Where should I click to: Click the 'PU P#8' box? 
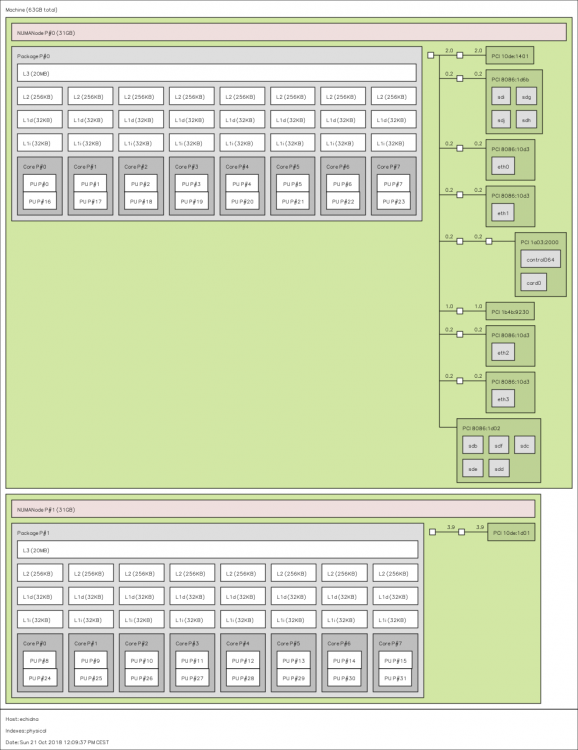point(40,661)
